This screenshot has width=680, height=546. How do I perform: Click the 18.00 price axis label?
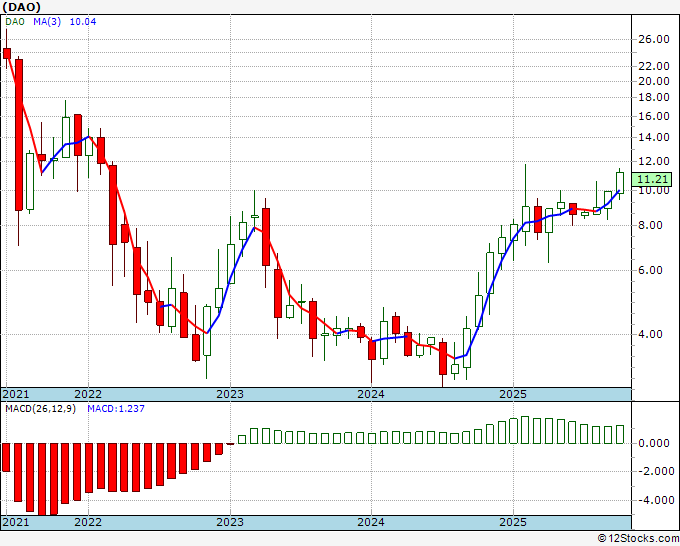pyautogui.click(x=654, y=98)
